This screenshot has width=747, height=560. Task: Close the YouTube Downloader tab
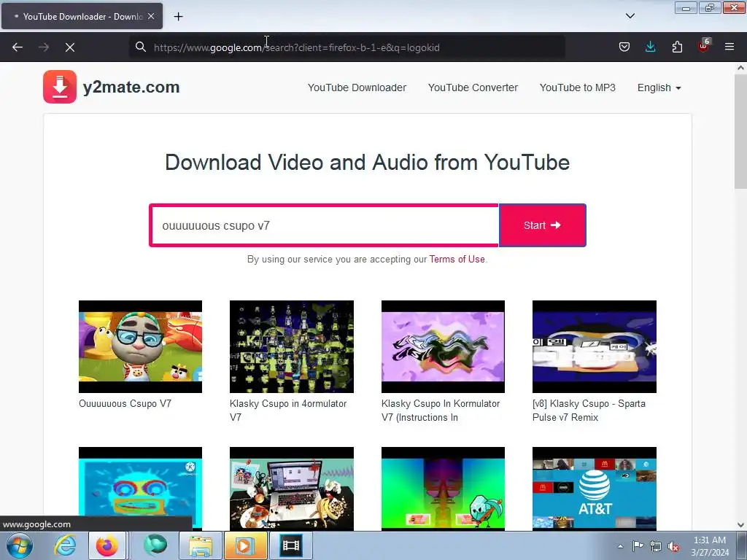click(x=151, y=16)
